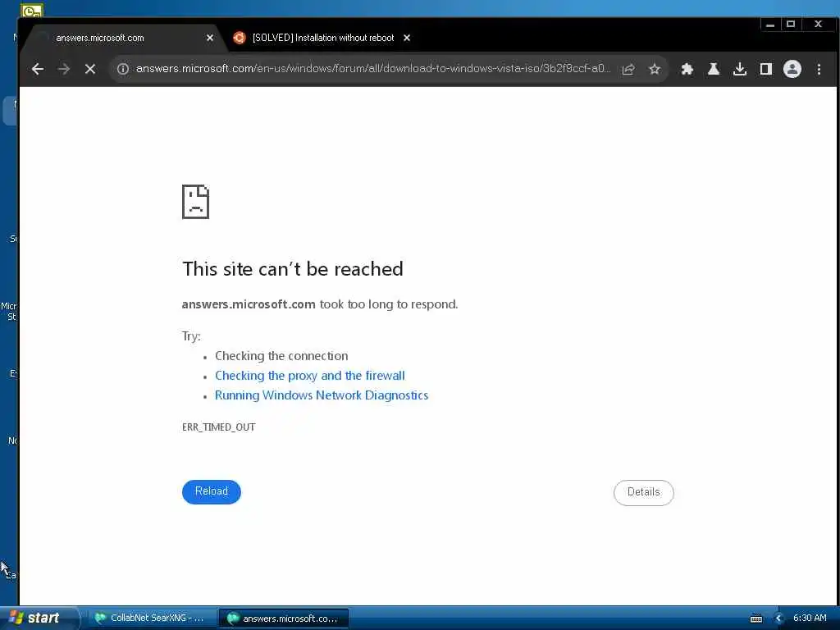Select the ERR_TIMED_OUT error code text
Screen dimensions: 840x630
click(x=218, y=427)
